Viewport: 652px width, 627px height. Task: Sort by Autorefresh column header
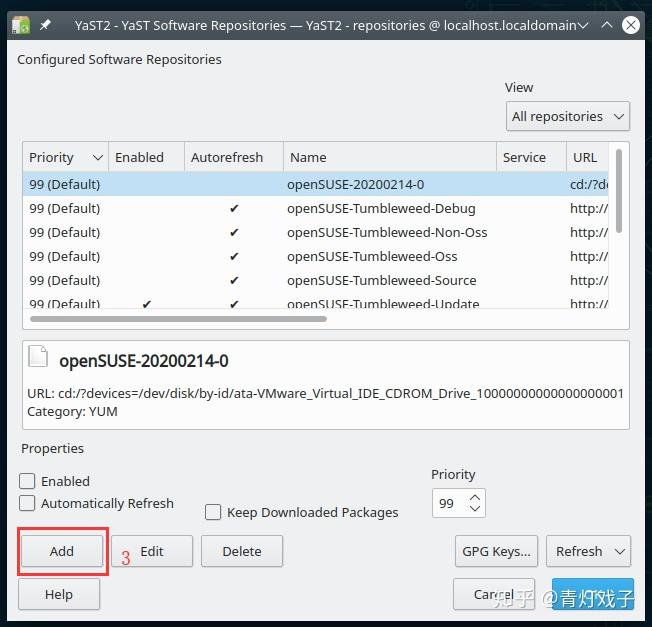click(234, 157)
